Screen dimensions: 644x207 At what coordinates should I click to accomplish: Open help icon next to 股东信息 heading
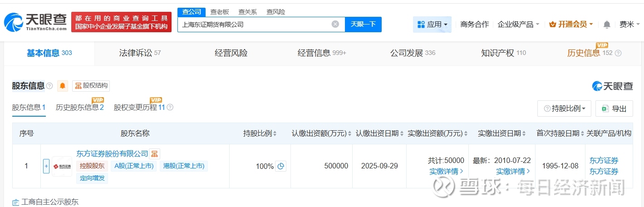pos(49,86)
